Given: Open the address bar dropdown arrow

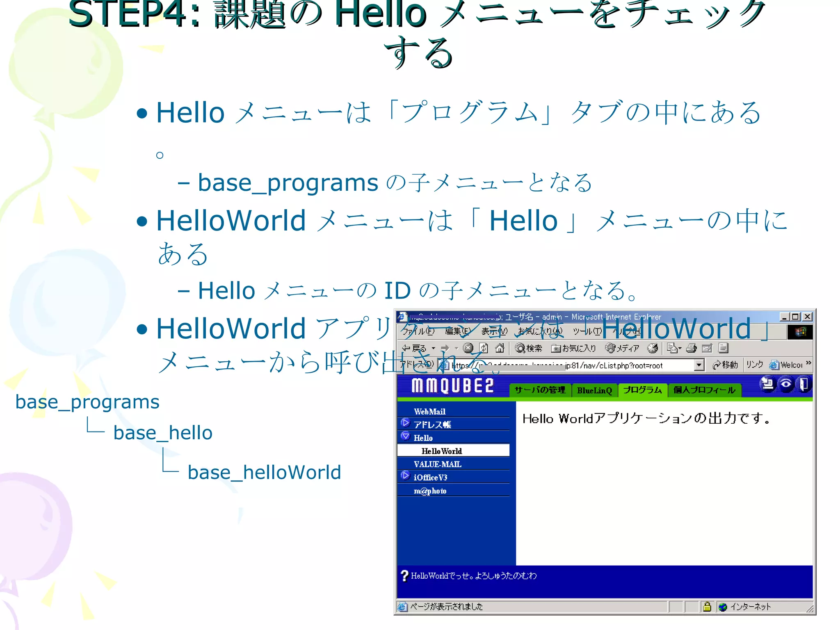Looking at the screenshot, I should coord(699,365).
